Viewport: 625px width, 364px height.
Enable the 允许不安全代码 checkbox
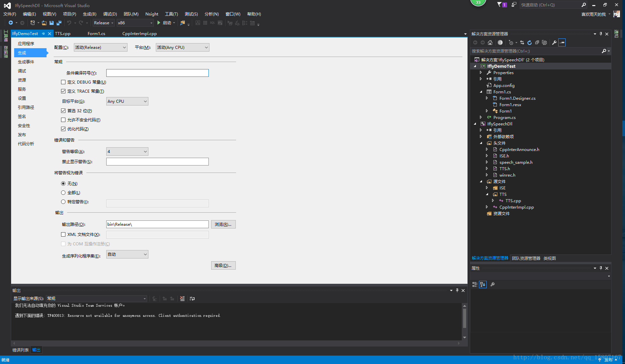(x=63, y=120)
